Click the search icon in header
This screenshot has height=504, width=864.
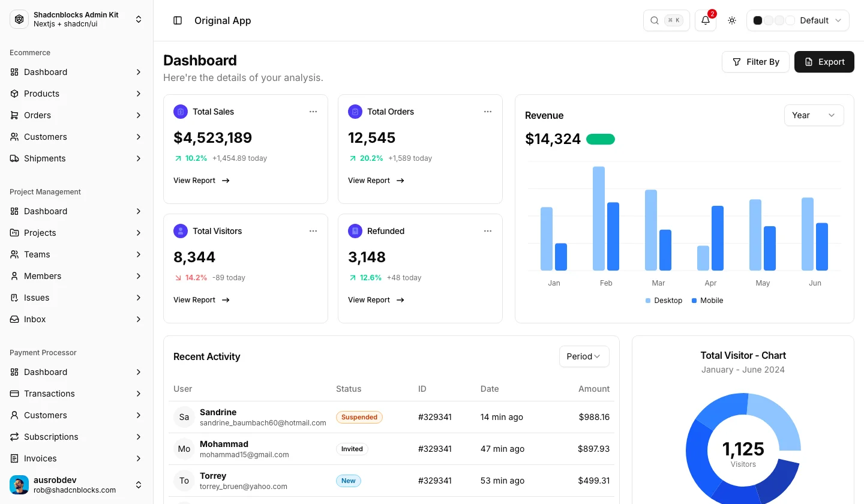pos(654,20)
